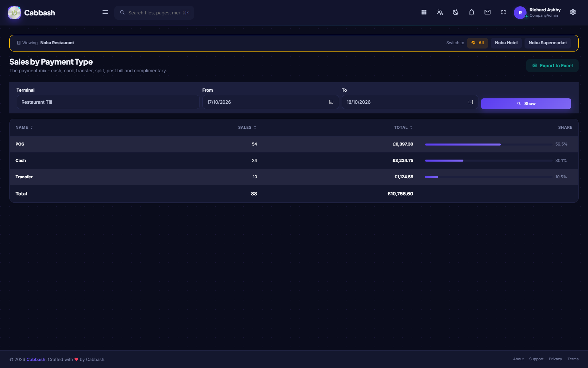Select the Transfer payment row name

pos(24,177)
